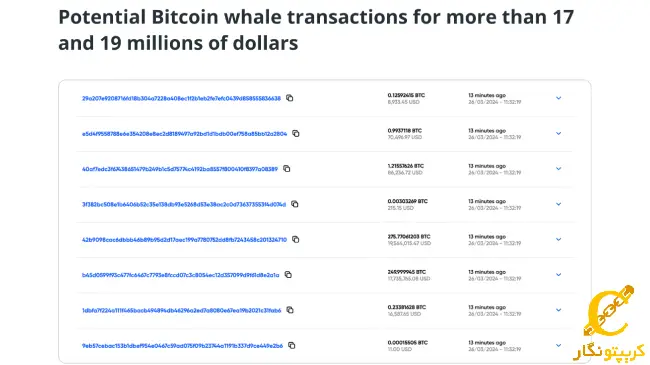Open transaction link 42b9098cac6dbbb46b

[184, 240]
